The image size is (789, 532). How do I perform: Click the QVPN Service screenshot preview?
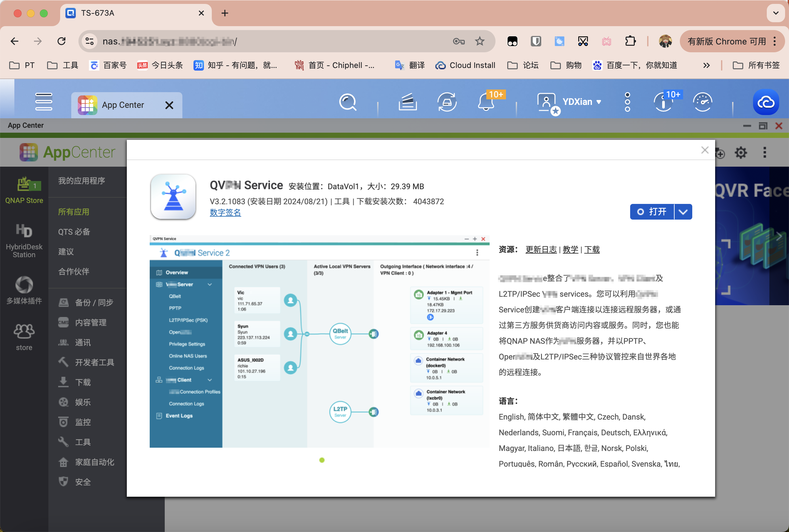tap(319, 341)
